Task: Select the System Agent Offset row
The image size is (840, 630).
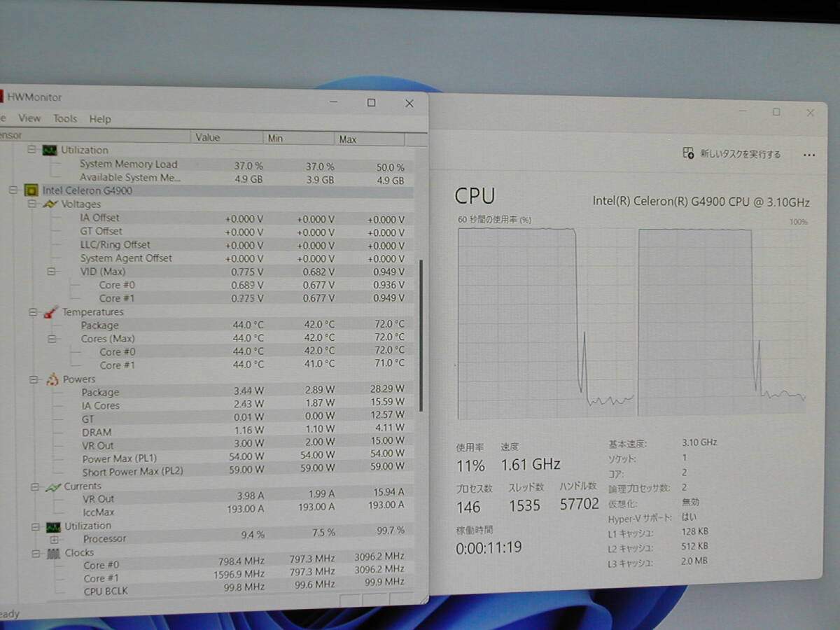Action: point(207,258)
